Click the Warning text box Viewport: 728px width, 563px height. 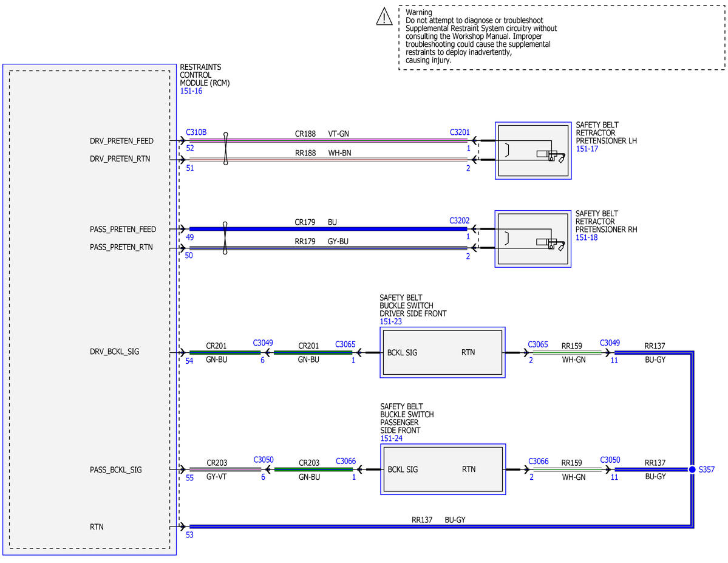[x=562, y=38]
